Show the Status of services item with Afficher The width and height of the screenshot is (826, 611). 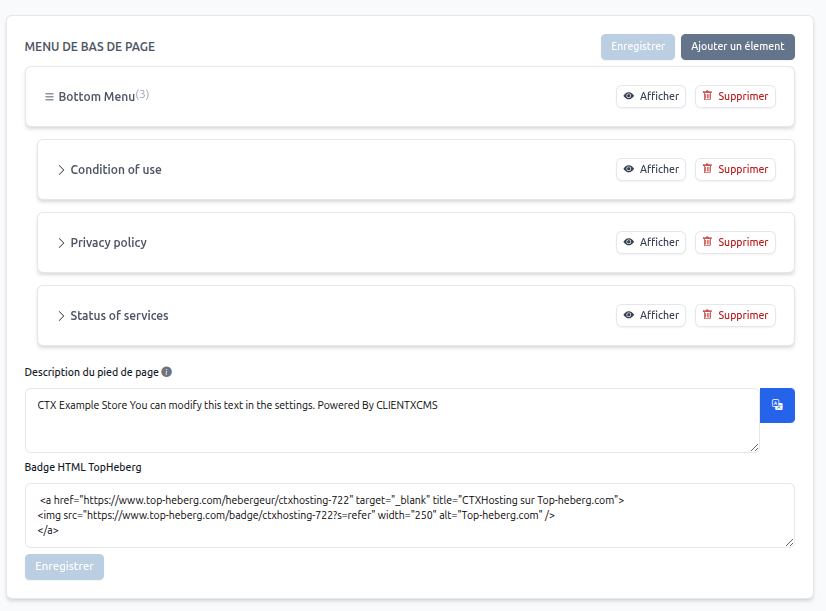[650, 315]
